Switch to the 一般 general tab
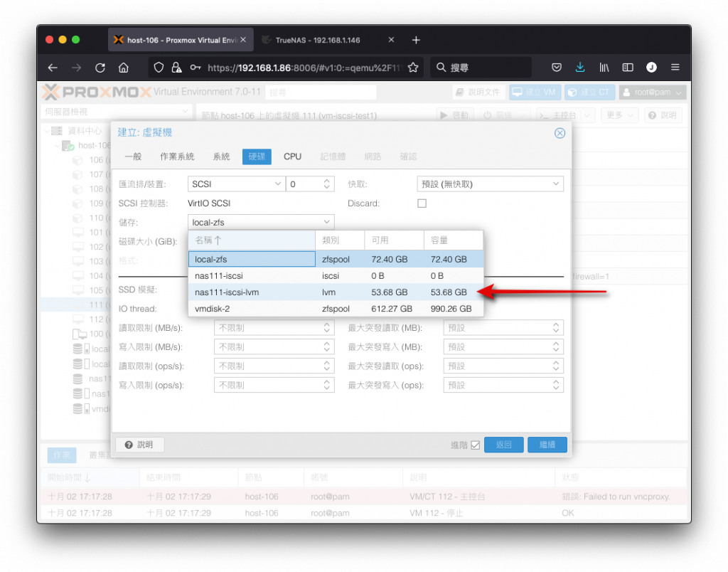 click(x=133, y=157)
